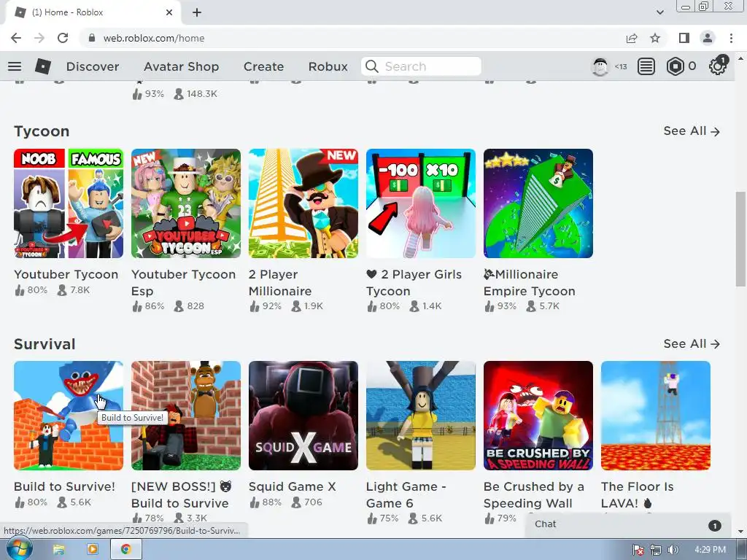
Task: See All Survival games
Action: (692, 344)
